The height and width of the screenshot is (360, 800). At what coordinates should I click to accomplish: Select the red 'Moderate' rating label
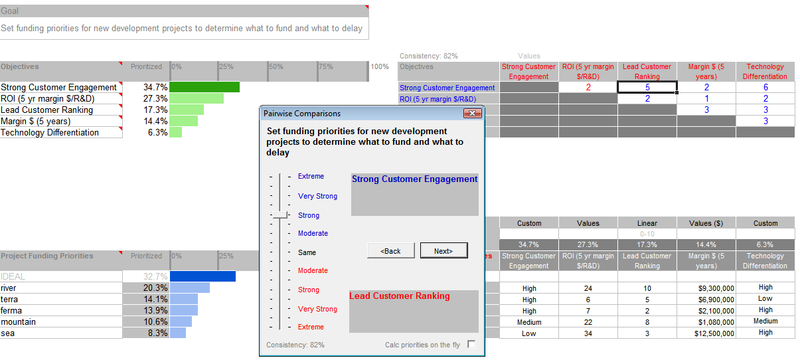pyautogui.click(x=313, y=271)
